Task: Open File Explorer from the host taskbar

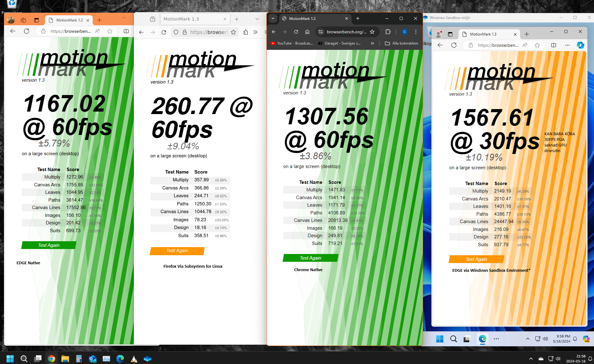Action: [x=65, y=359]
